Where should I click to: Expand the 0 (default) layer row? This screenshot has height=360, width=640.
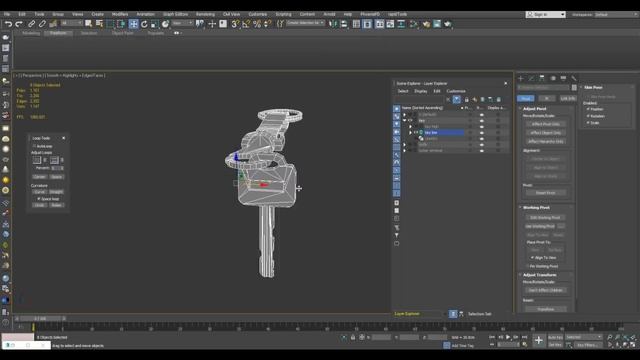click(x=404, y=115)
